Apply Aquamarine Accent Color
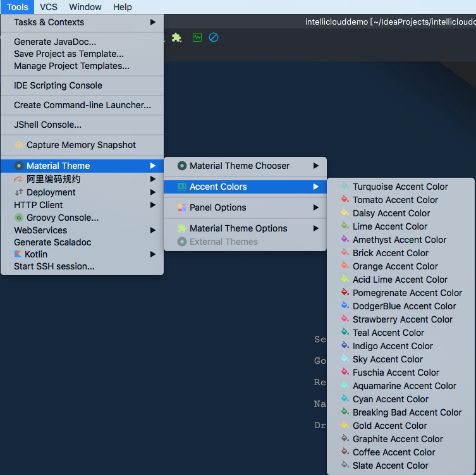This screenshot has height=475, width=476. (401, 386)
